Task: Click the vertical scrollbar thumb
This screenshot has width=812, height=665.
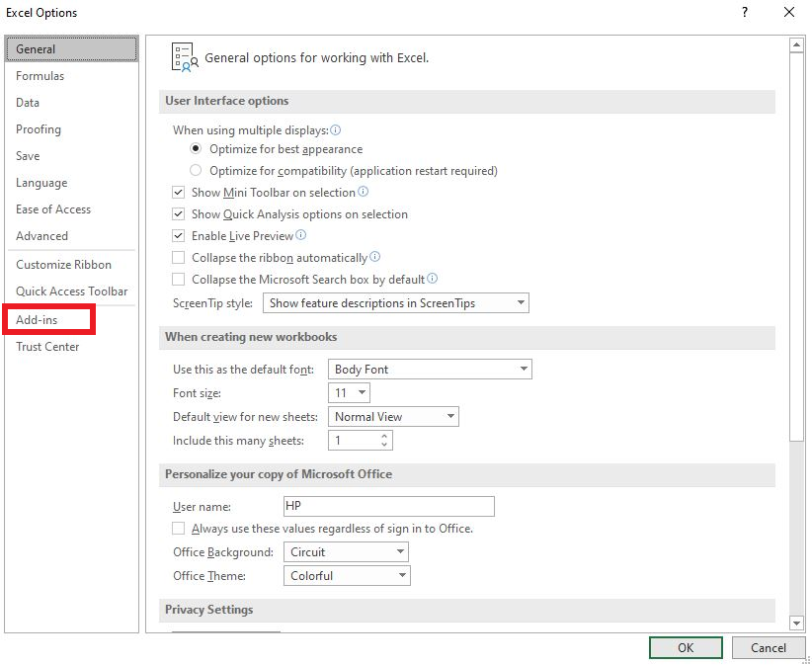Action: 796,246
